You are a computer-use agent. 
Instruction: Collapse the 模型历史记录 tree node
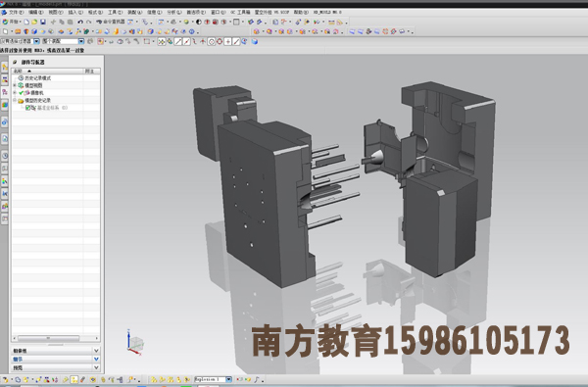pyautogui.click(x=15, y=100)
